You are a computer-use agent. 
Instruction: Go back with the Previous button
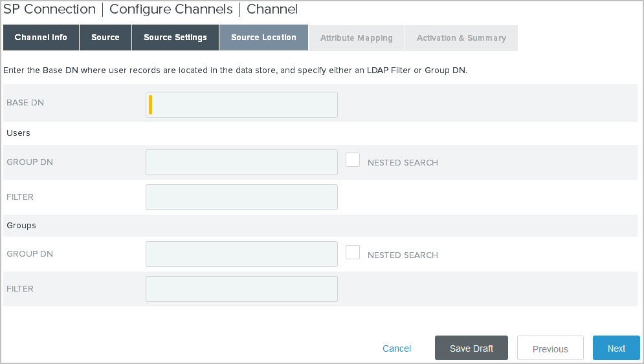pyautogui.click(x=550, y=348)
